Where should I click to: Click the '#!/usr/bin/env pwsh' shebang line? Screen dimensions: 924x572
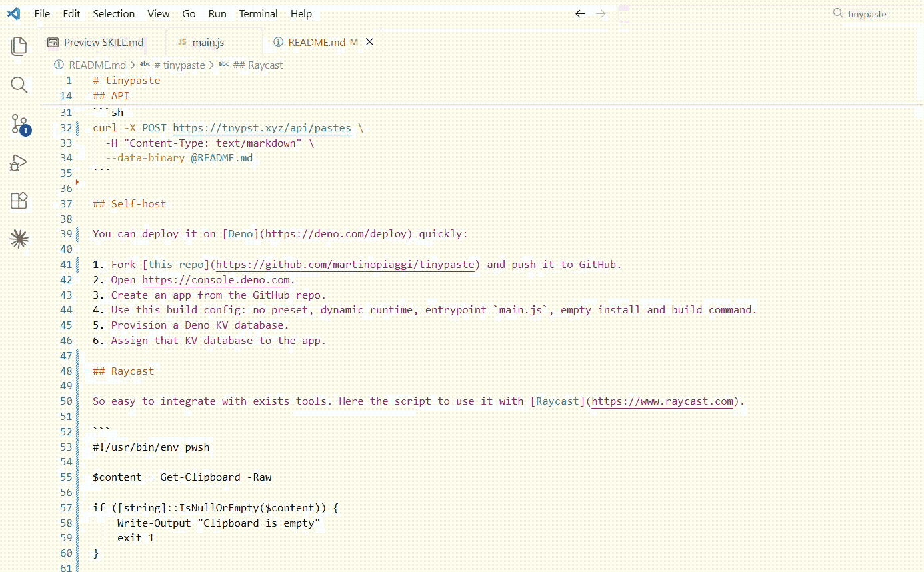point(151,447)
